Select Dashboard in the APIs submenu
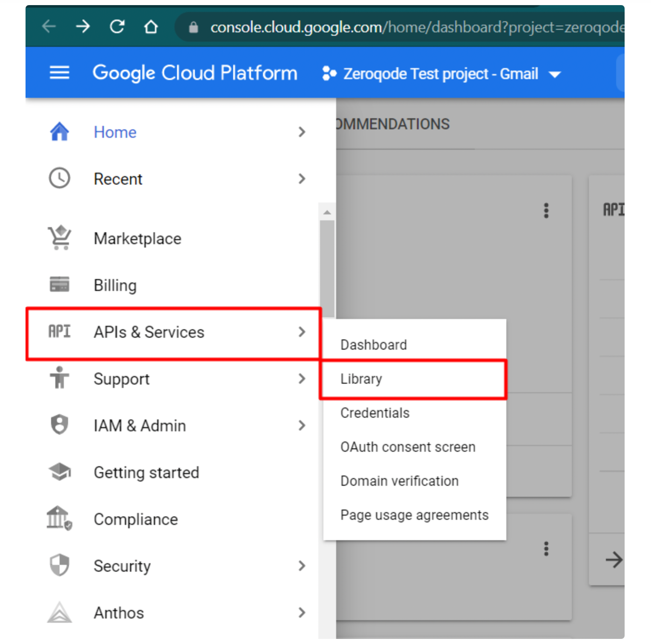651x644 pixels. pos(414,345)
